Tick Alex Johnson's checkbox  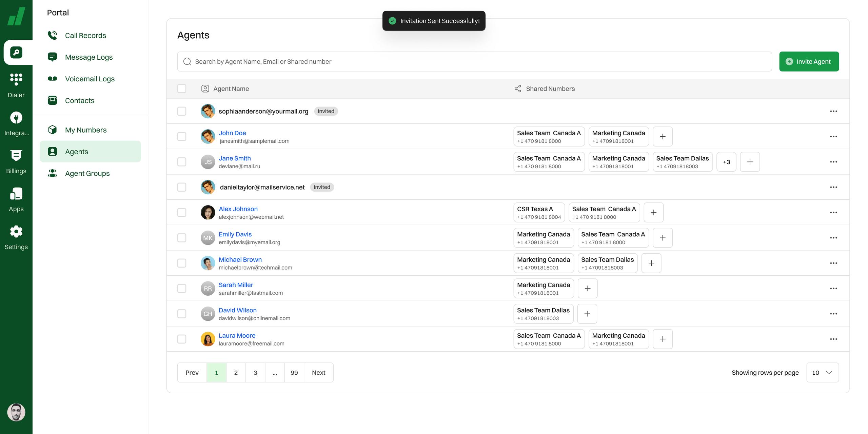click(182, 212)
